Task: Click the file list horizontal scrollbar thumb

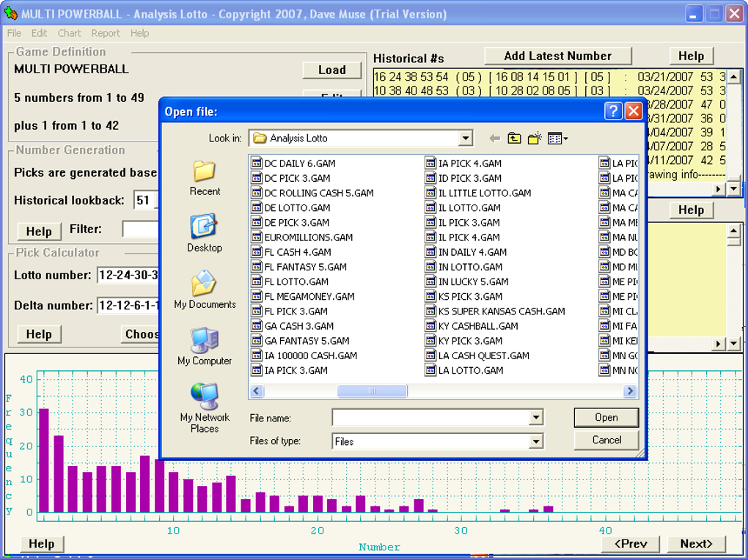Action: (372, 391)
